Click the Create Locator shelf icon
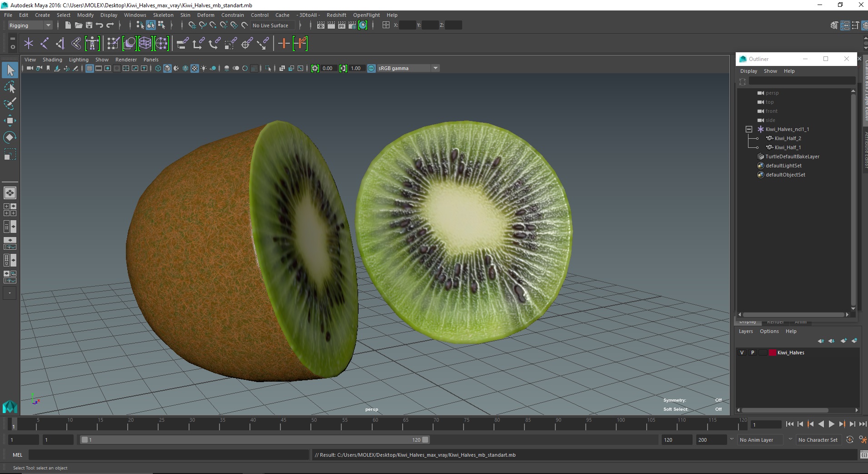Viewport: 868px width, 474px height. (29, 44)
